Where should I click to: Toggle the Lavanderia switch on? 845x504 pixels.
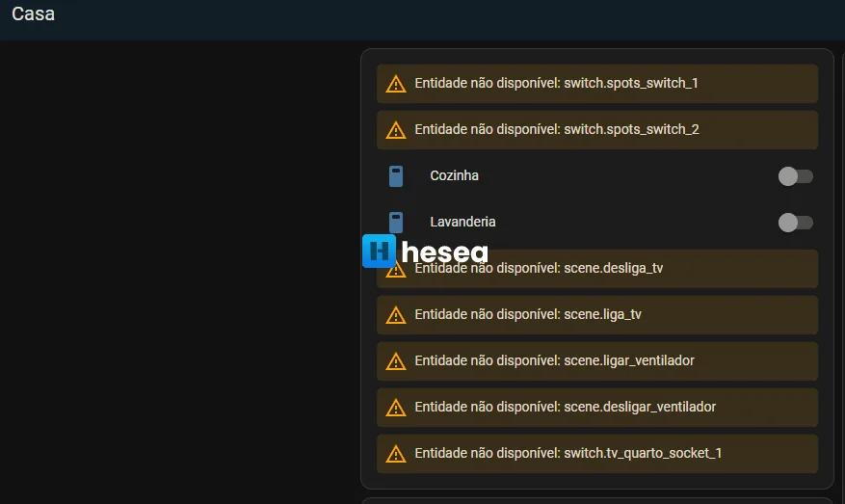796,223
